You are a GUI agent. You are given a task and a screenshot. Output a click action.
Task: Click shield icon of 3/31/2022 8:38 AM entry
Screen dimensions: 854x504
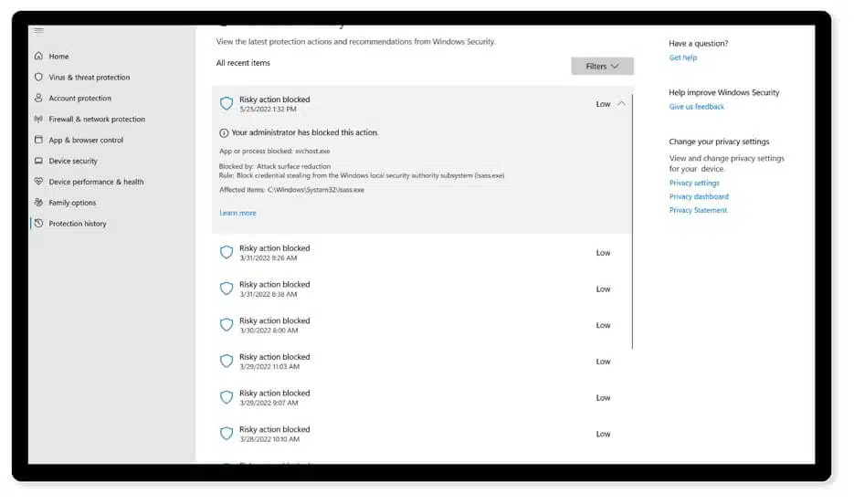[x=227, y=289]
